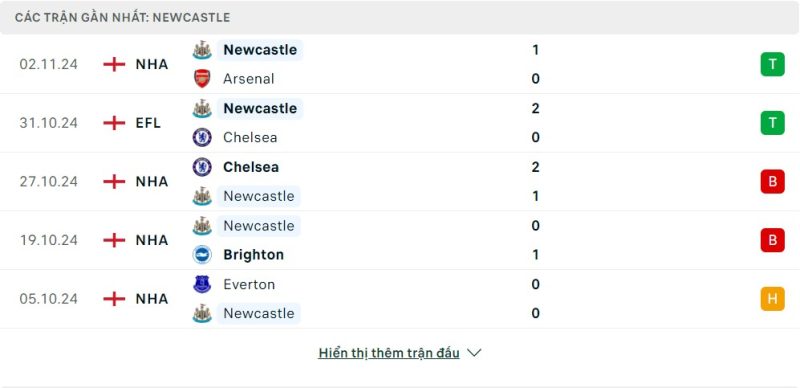Click red B badge for Brighton match
Viewport: 800px width, 388px height.
[772, 240]
